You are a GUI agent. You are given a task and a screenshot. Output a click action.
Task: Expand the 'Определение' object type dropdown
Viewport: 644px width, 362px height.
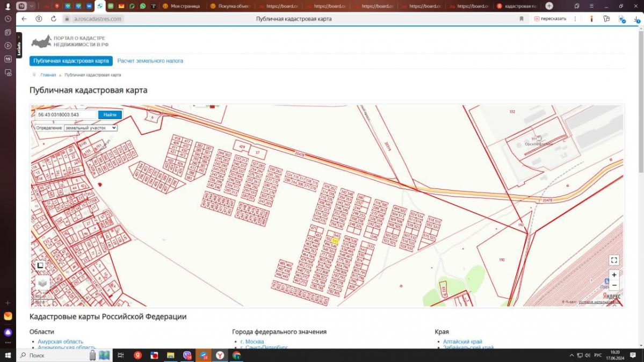coord(90,128)
